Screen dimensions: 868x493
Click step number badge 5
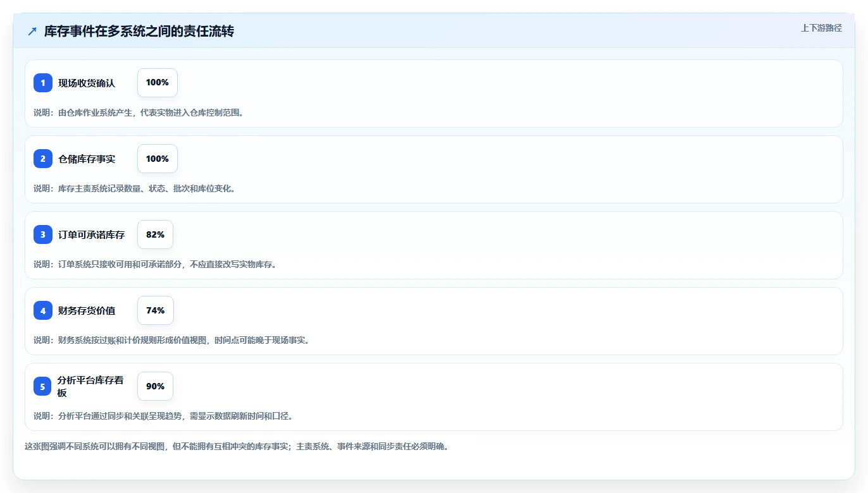[43, 386]
